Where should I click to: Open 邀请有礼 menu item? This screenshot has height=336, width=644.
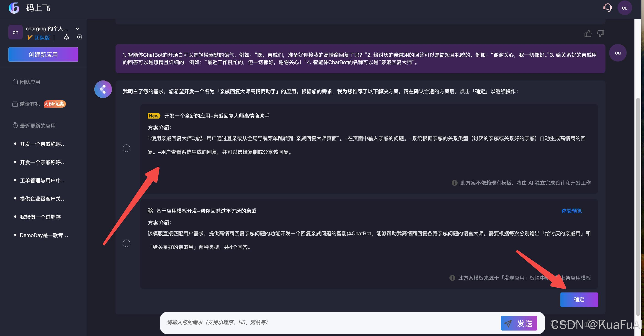click(29, 104)
